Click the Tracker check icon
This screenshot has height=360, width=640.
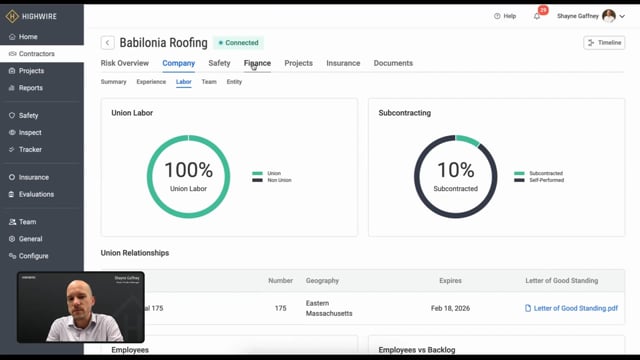click(x=12, y=149)
